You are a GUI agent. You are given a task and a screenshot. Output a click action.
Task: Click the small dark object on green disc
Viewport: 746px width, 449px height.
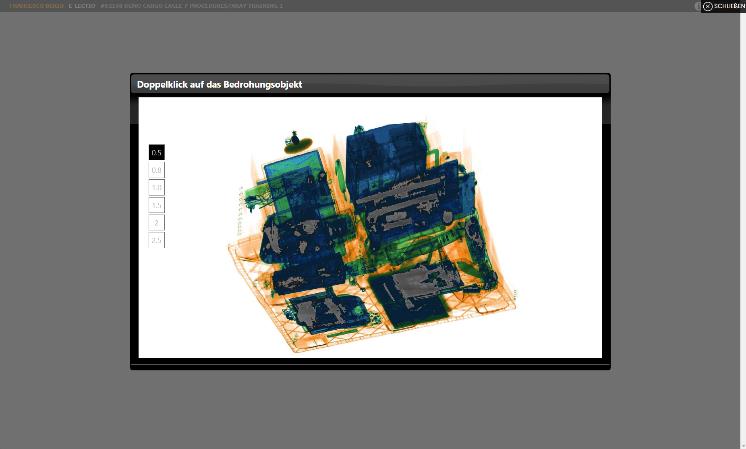[x=295, y=139]
